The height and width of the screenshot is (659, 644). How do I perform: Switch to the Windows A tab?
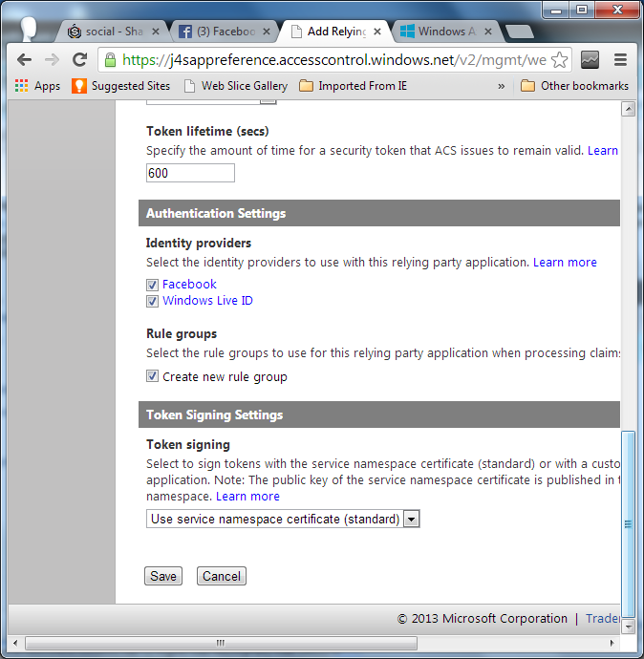[x=445, y=32]
